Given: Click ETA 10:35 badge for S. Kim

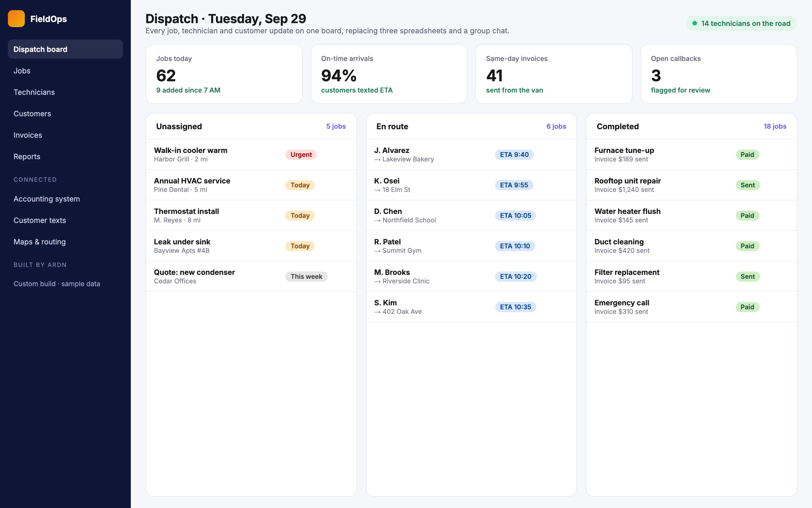Looking at the screenshot, I should pyautogui.click(x=516, y=307).
